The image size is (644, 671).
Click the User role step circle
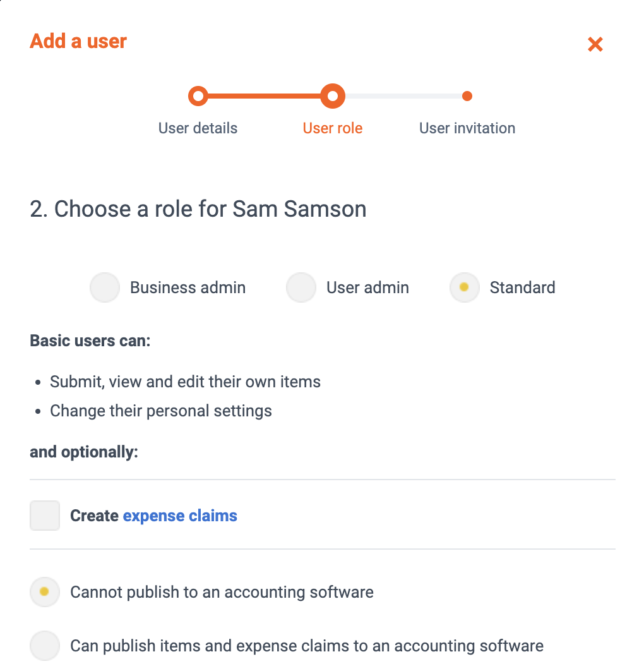point(333,96)
